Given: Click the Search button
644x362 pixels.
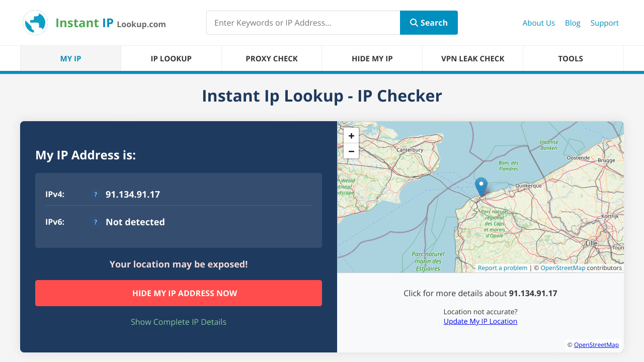Looking at the screenshot, I should [429, 23].
